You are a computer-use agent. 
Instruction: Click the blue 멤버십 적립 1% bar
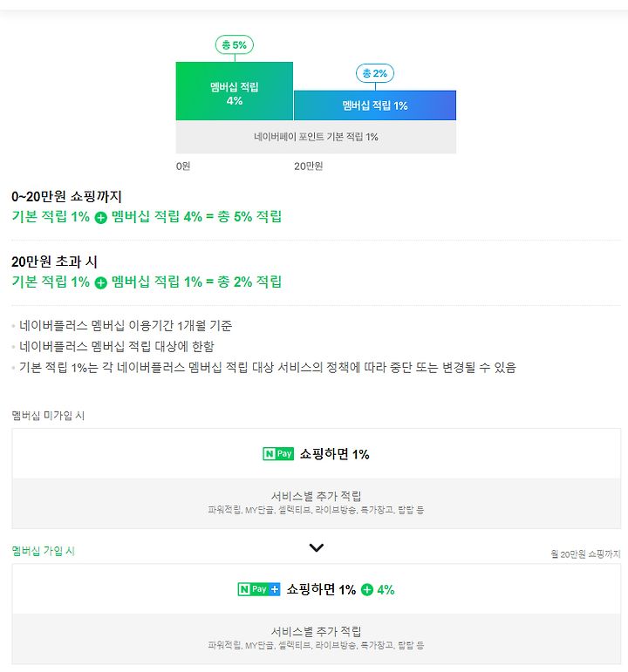(x=375, y=105)
